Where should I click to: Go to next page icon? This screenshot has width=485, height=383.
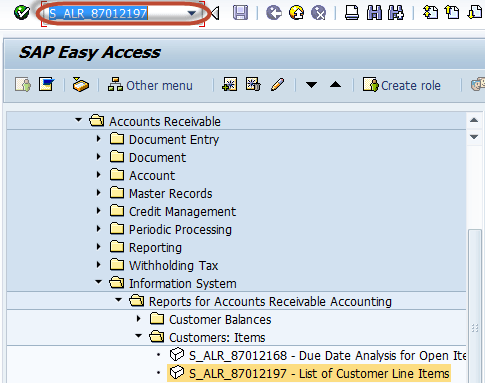pyautogui.click(x=475, y=13)
